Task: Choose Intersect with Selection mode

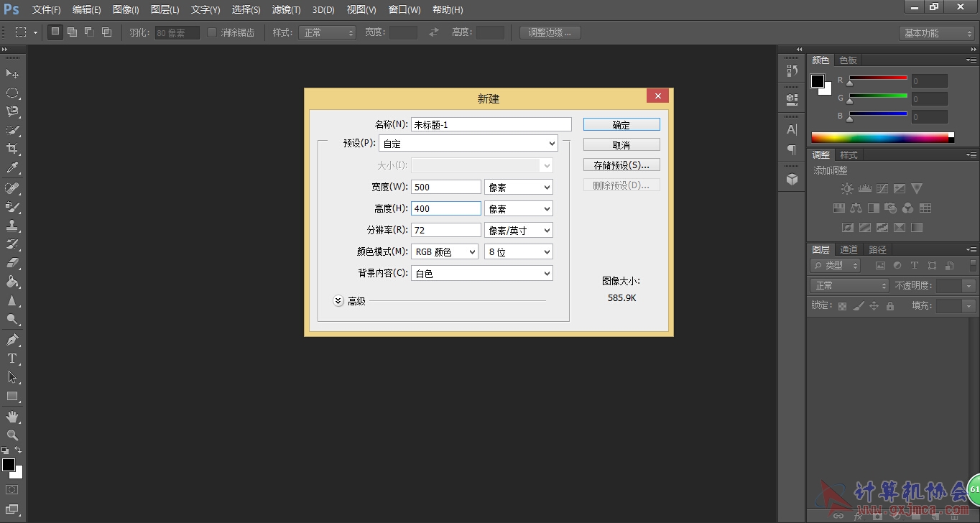Action: 107,32
